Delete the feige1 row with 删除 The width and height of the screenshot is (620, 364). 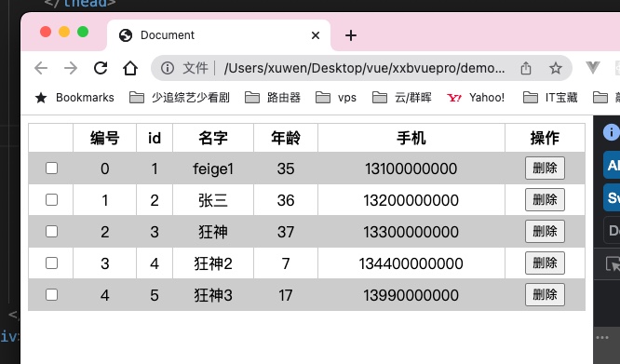pos(545,168)
